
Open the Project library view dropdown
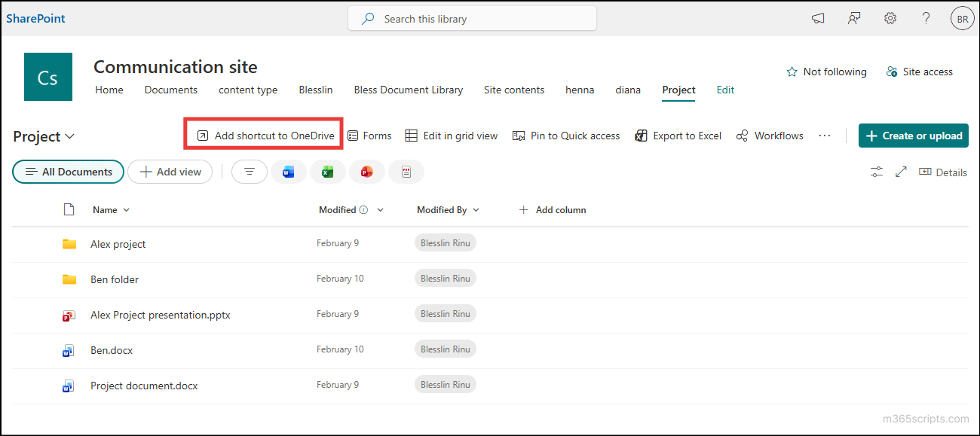pos(43,136)
